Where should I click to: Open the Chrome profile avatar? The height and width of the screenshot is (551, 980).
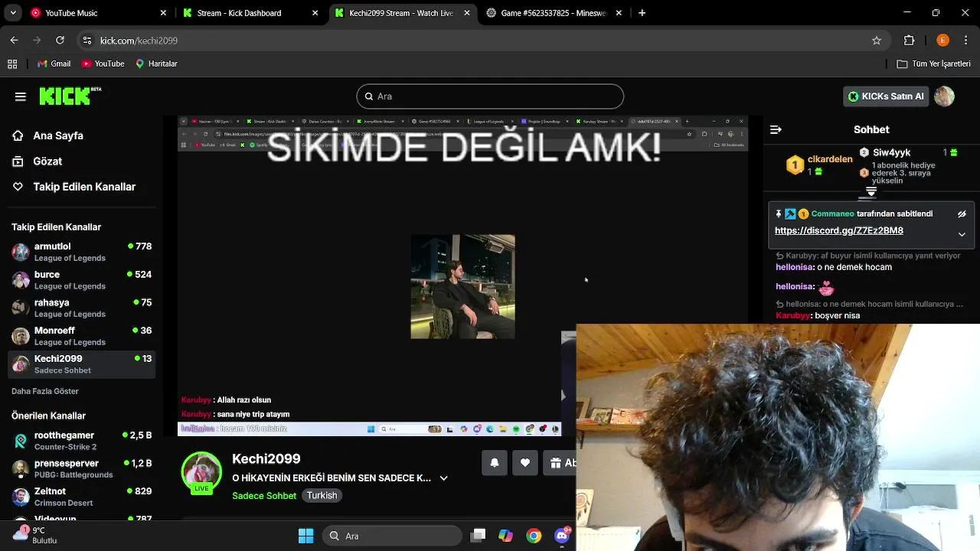tap(942, 41)
